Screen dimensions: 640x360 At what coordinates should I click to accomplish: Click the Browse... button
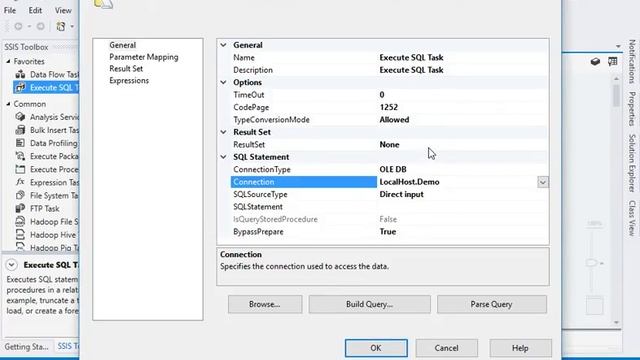[x=265, y=304]
